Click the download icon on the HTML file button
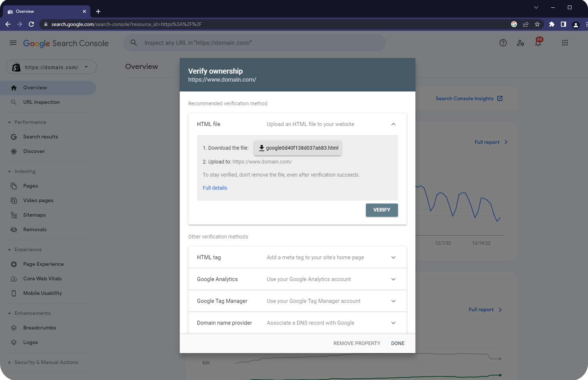The image size is (588, 380). pyautogui.click(x=262, y=148)
